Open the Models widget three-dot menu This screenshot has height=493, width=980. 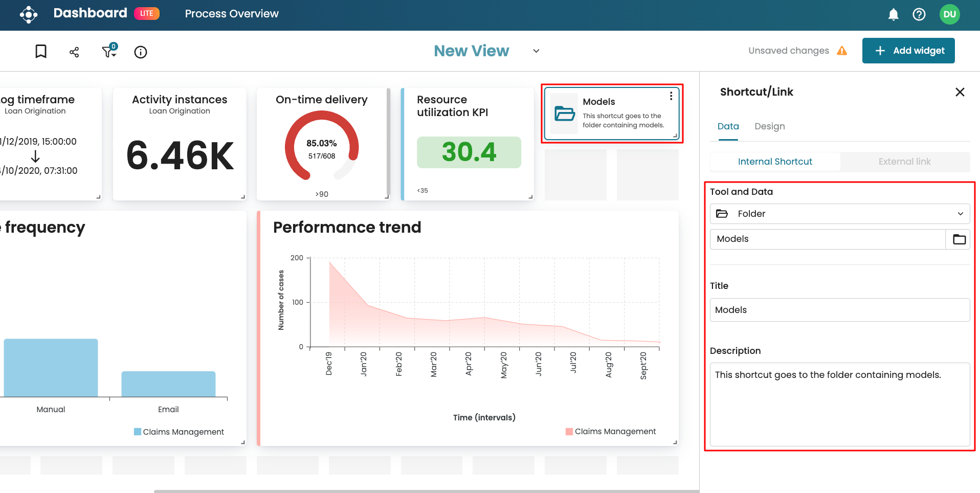click(671, 96)
